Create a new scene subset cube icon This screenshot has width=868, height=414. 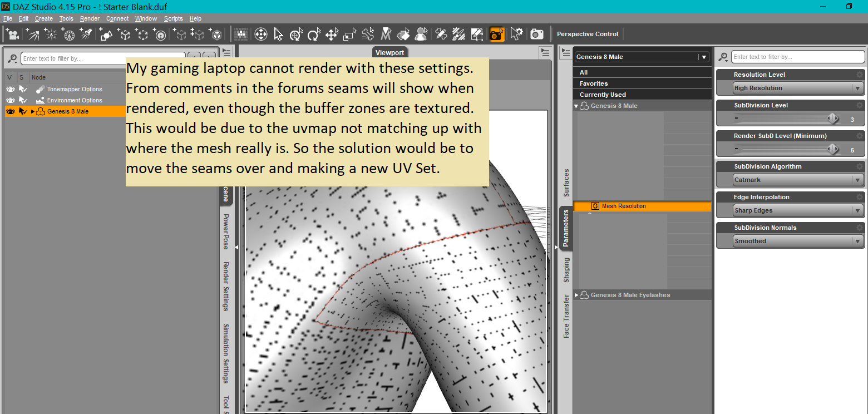(x=216, y=34)
